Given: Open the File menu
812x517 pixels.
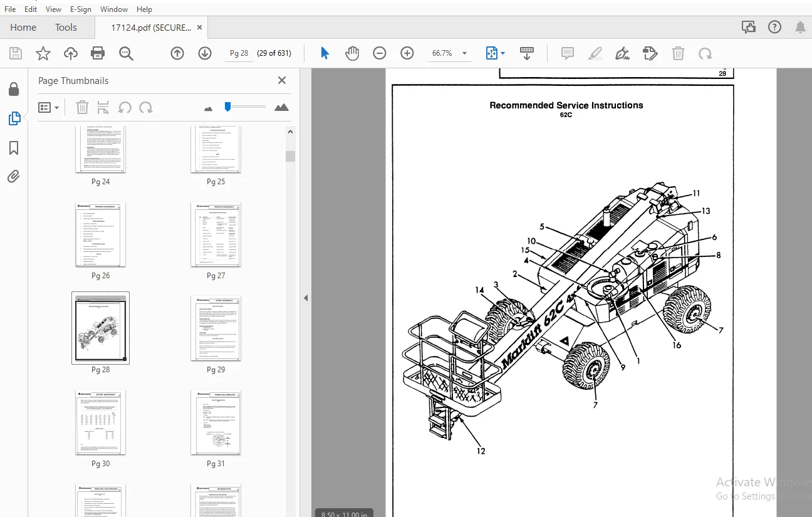Looking at the screenshot, I should point(10,9).
